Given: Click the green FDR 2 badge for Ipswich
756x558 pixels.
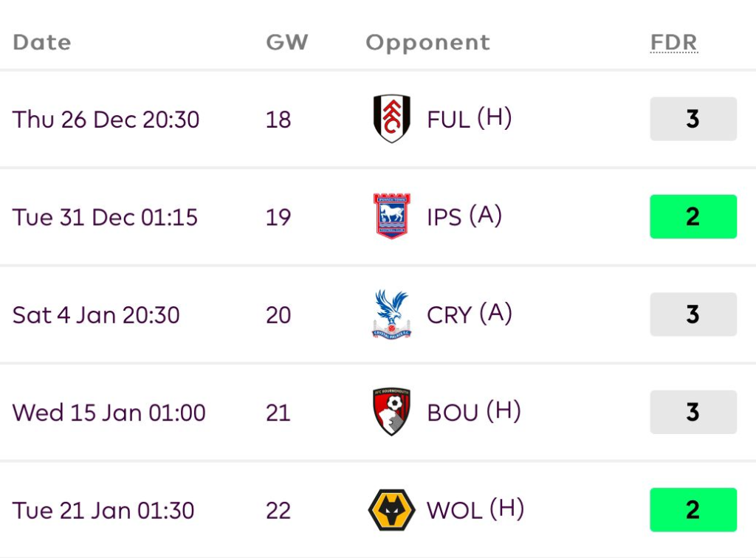Looking at the screenshot, I should [693, 216].
